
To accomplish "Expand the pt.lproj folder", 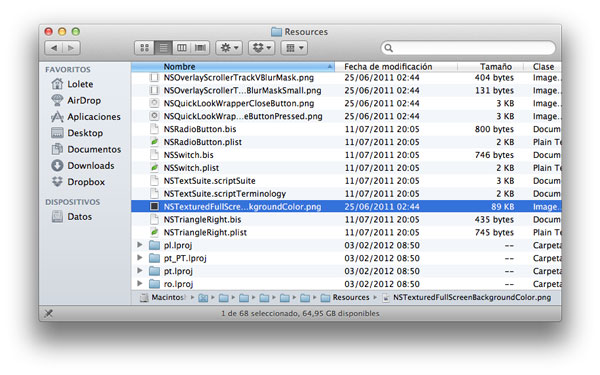I will [140, 271].
